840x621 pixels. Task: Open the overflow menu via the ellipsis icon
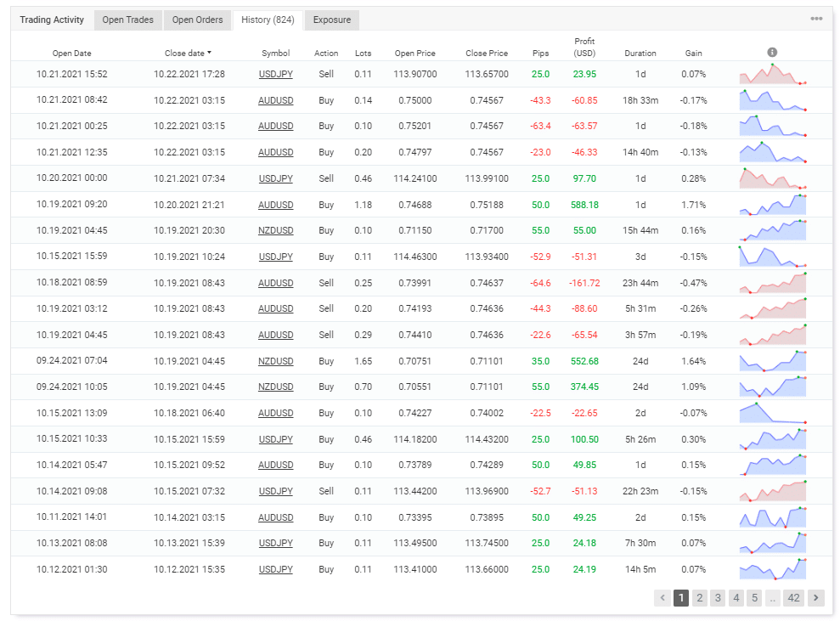pos(817,18)
